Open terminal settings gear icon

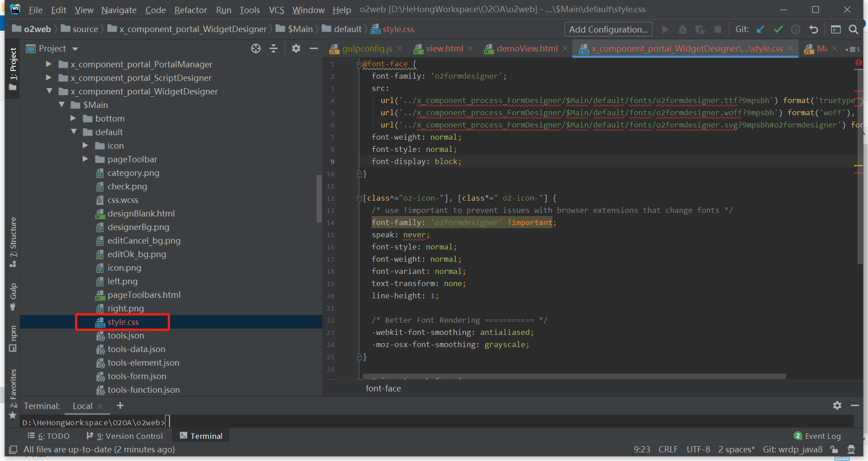[837, 405]
